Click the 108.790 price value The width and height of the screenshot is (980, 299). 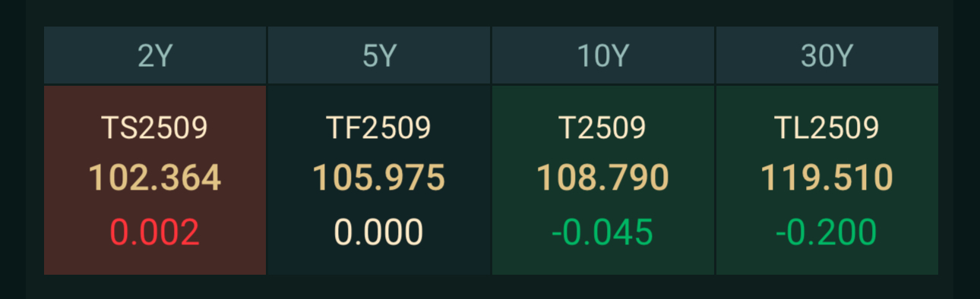602,178
